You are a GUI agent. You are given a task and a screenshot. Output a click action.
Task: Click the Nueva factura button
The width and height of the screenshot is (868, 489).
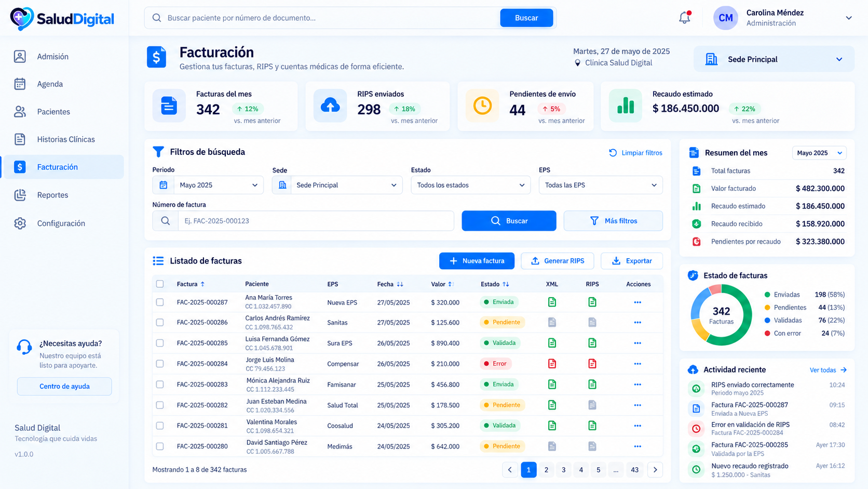[x=477, y=261]
